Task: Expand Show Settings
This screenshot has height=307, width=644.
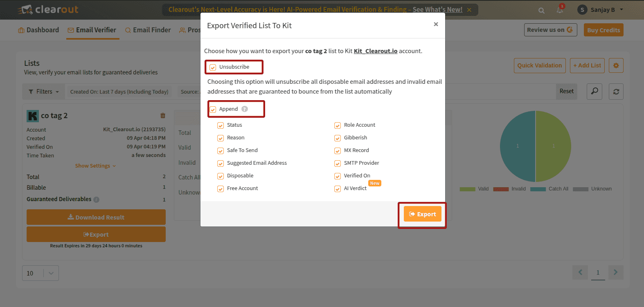Action: tap(95, 166)
